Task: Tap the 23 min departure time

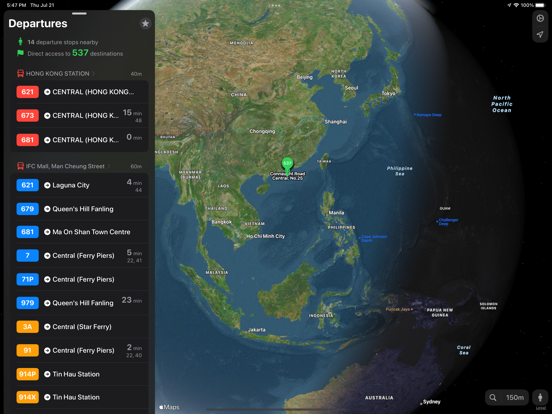Action: pos(132,300)
